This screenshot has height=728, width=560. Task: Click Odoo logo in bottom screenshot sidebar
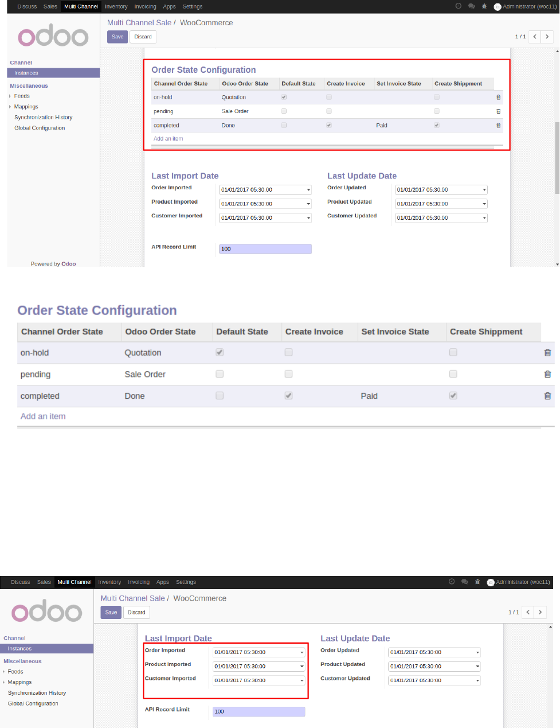click(x=46, y=612)
